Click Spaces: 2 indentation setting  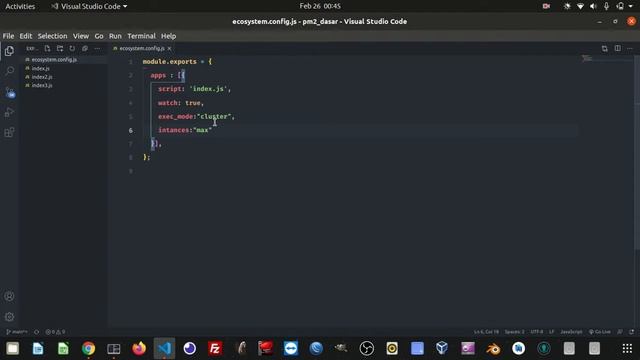tap(514, 332)
